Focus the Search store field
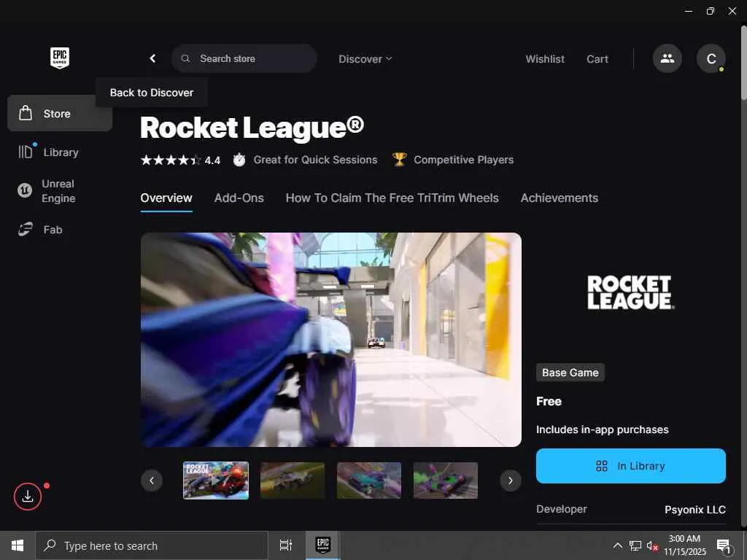 pos(244,58)
